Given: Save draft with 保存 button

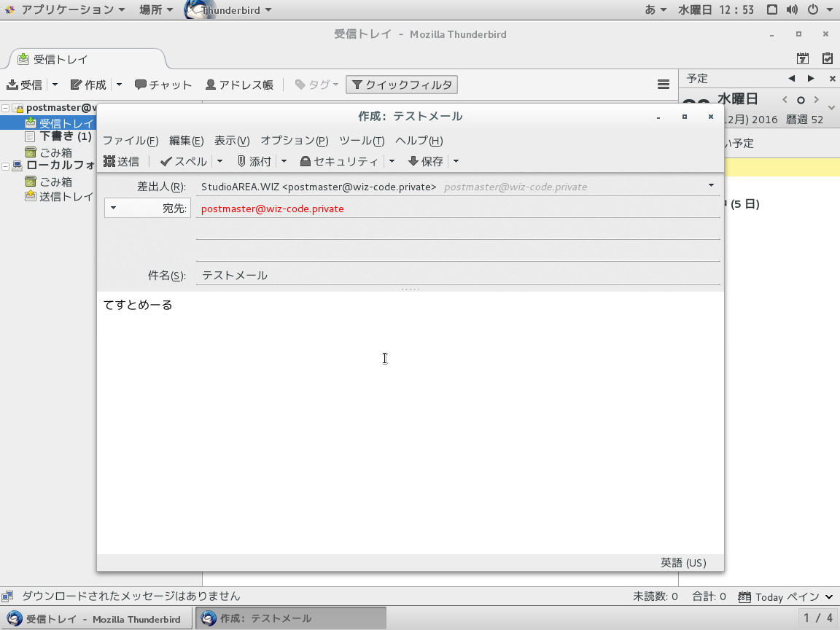Looking at the screenshot, I should point(426,161).
